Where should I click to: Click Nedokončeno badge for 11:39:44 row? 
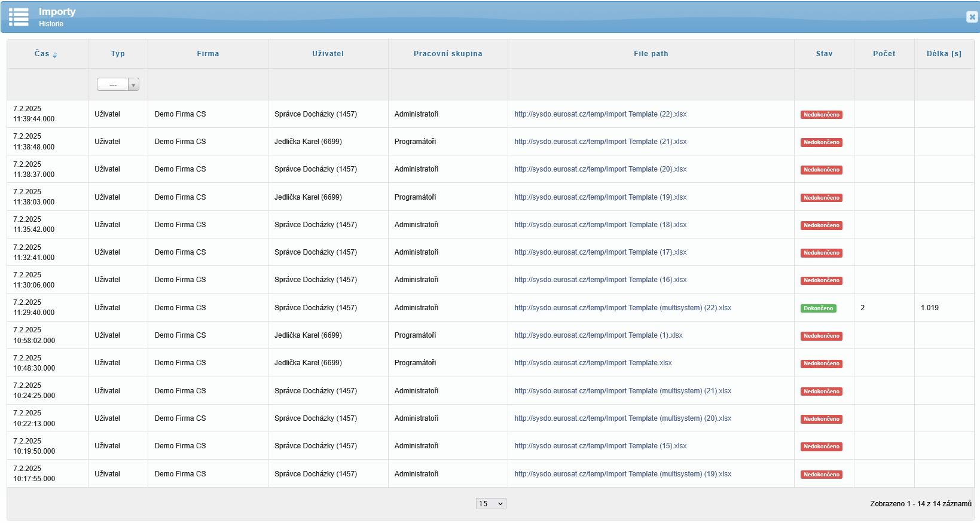point(821,115)
